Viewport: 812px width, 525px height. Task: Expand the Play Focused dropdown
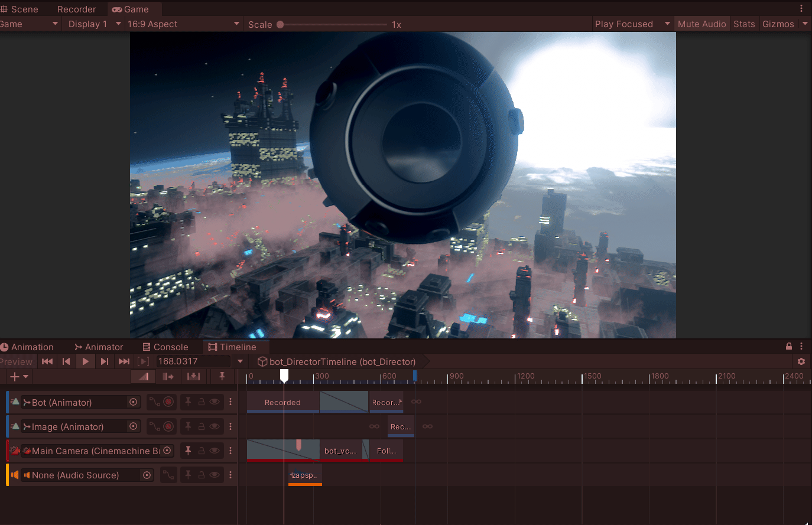tap(667, 24)
